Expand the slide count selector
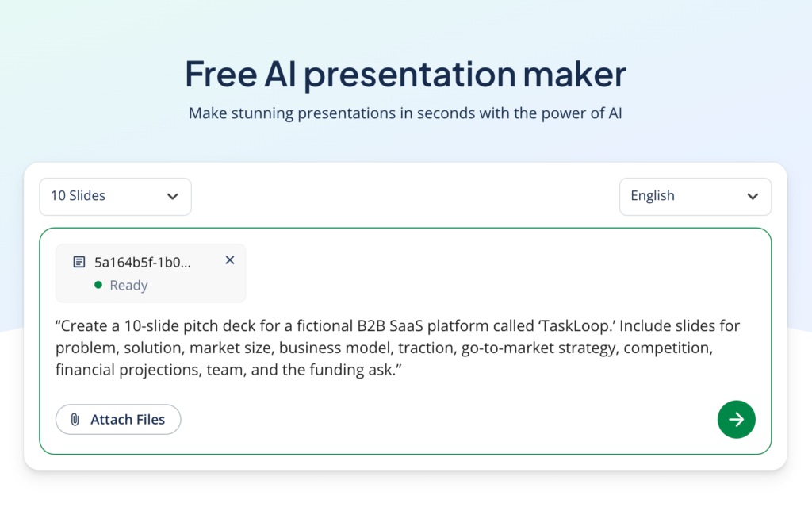812x515 pixels. click(x=115, y=196)
